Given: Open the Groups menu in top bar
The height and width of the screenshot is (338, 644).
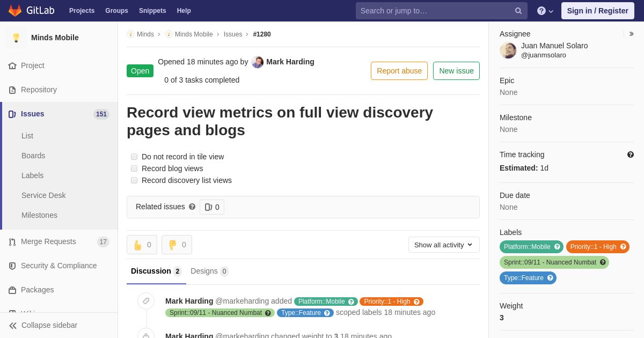Looking at the screenshot, I should tap(116, 11).
